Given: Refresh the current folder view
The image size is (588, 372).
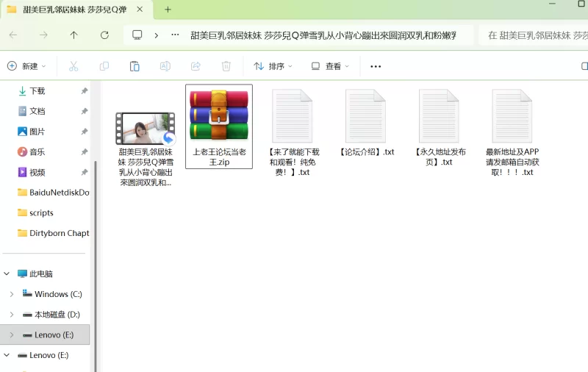Looking at the screenshot, I should [104, 35].
